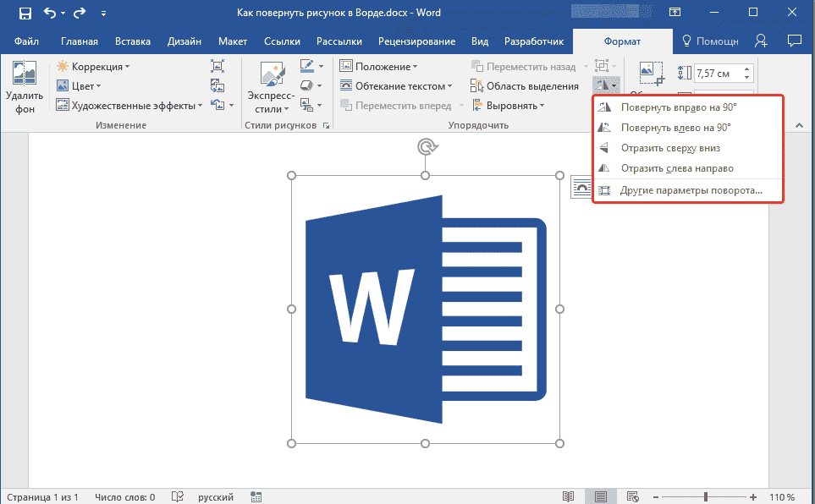Open the Вставка ribbon tab
This screenshot has width=815, height=504.
point(132,41)
